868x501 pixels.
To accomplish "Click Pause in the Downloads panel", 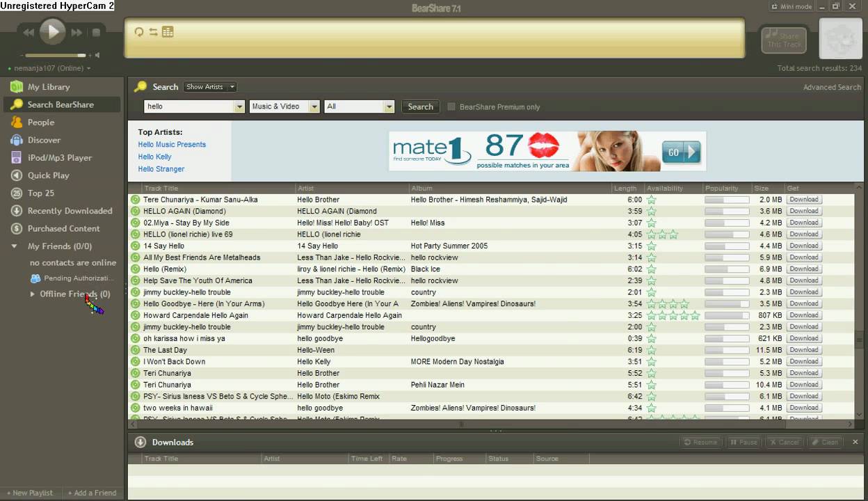I will coord(744,442).
